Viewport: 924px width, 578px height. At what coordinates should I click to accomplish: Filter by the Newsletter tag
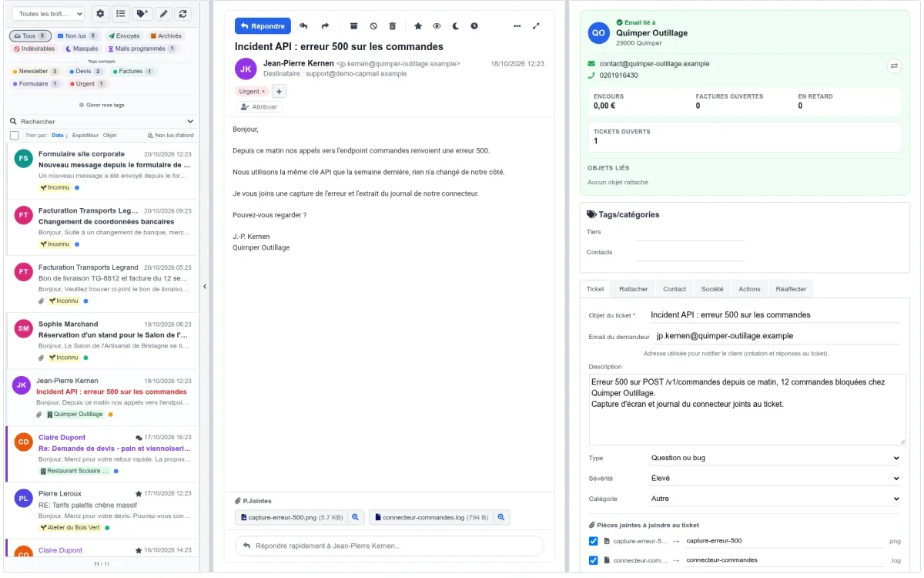(x=35, y=71)
